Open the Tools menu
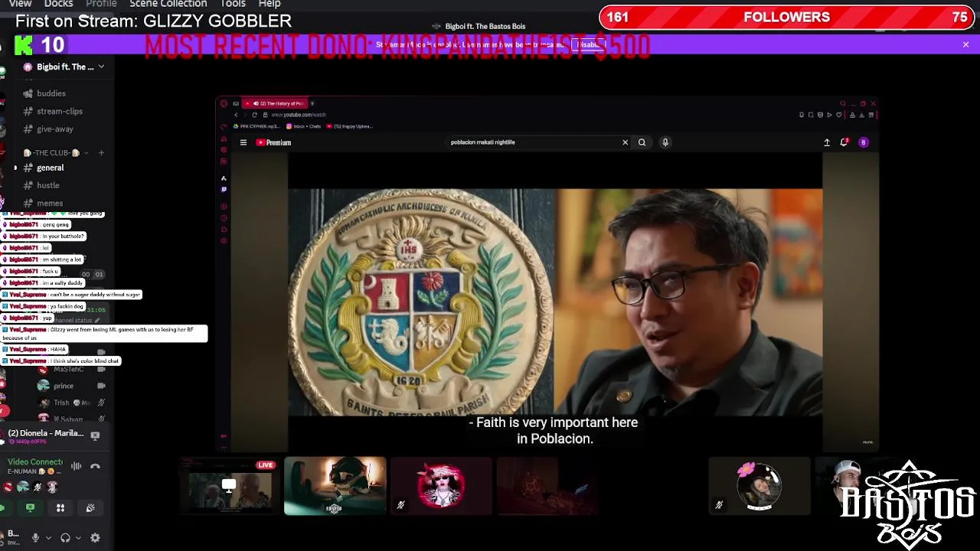Viewport: 980px width, 551px height. pos(233,4)
